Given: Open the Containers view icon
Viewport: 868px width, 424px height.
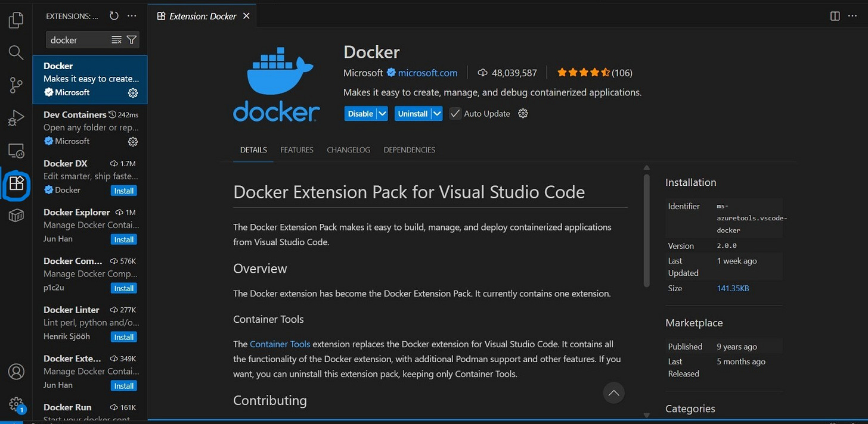Looking at the screenshot, I should coord(16,216).
